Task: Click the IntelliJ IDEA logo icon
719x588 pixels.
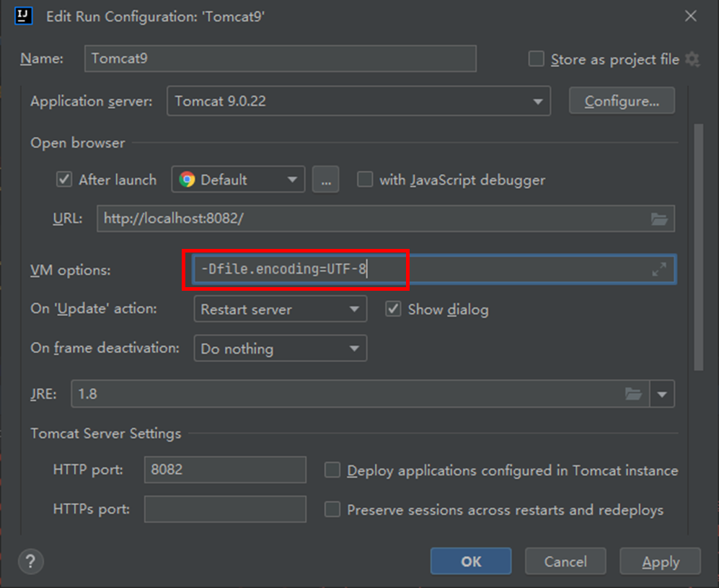Action: pyautogui.click(x=23, y=16)
